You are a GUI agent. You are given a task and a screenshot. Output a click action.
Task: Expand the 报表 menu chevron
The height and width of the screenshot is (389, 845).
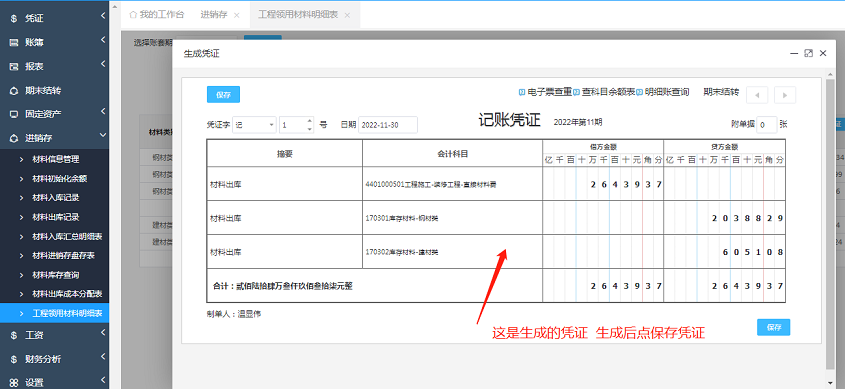coord(102,65)
